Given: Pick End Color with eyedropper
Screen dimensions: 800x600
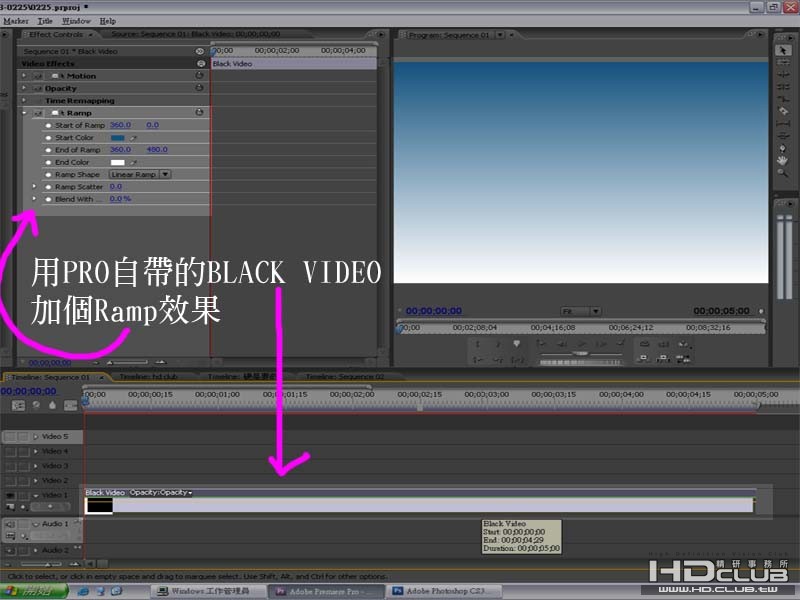Looking at the screenshot, I should click(x=134, y=162).
